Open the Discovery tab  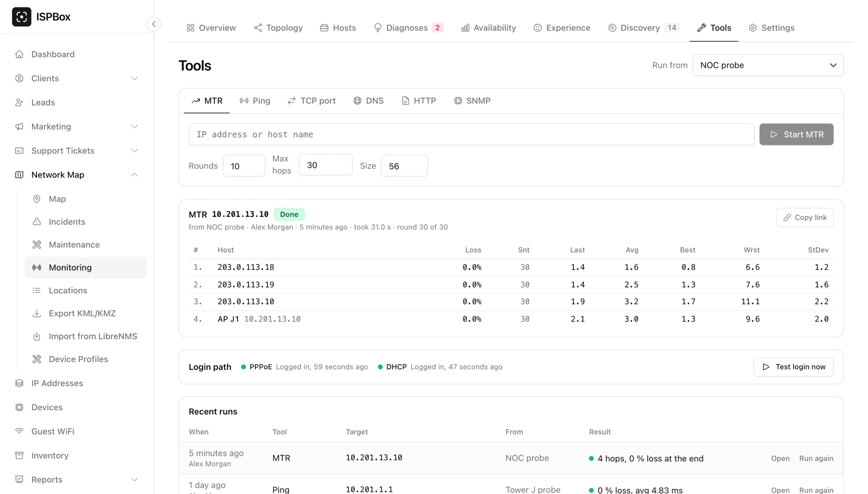point(643,28)
